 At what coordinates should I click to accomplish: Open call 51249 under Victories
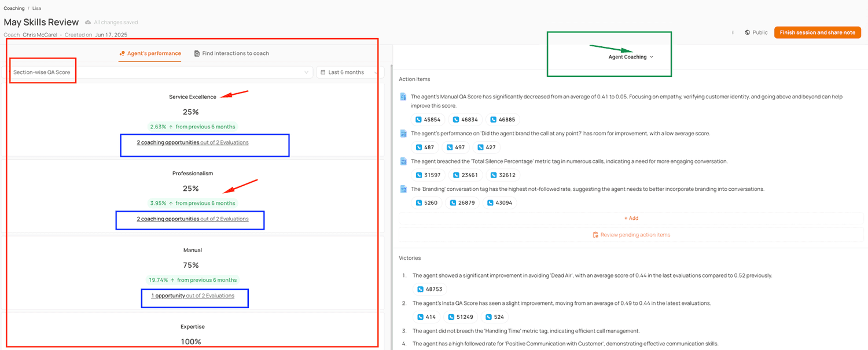point(461,316)
